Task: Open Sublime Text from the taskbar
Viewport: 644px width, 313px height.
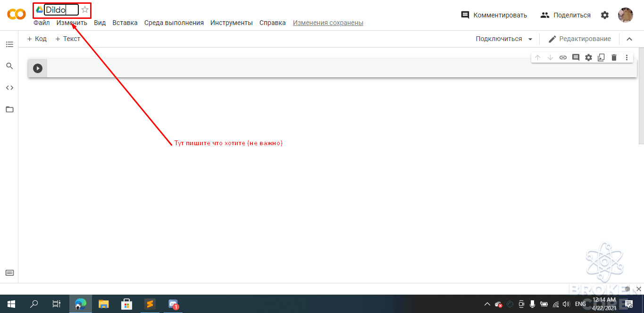Action: pyautogui.click(x=150, y=304)
